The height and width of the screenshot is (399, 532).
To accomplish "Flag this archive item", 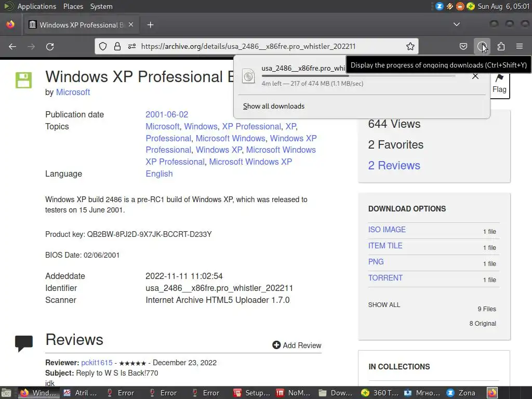I will click(x=499, y=84).
